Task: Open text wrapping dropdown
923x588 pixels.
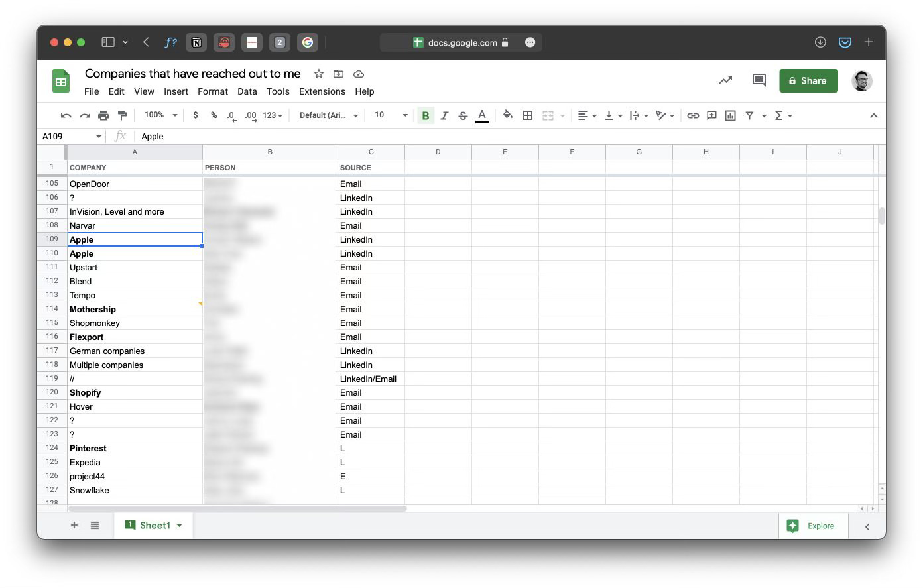Action: pos(639,115)
